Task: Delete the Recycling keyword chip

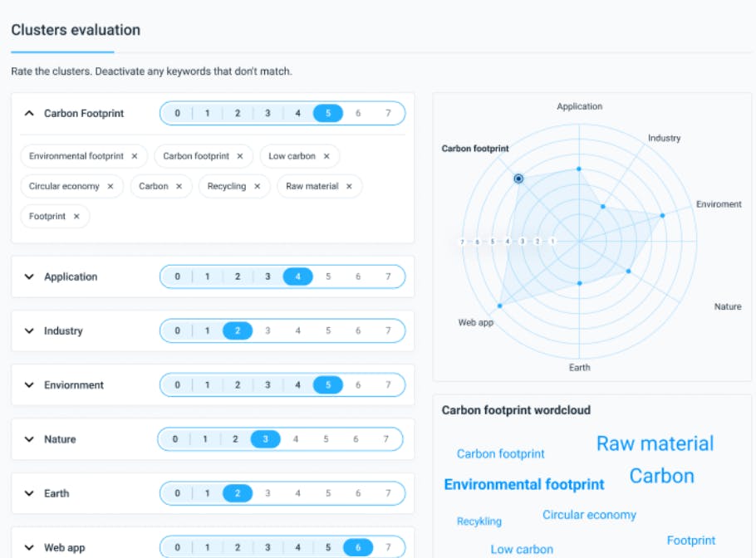Action: coord(257,187)
